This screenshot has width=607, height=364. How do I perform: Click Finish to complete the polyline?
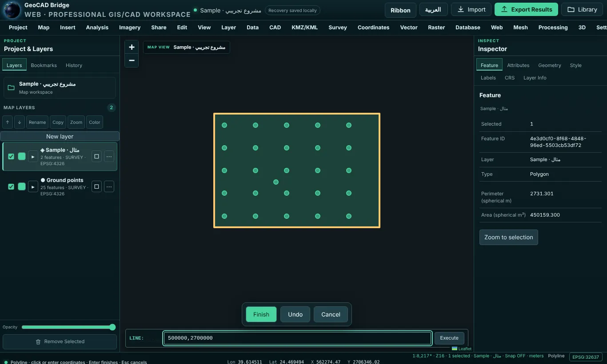261,314
